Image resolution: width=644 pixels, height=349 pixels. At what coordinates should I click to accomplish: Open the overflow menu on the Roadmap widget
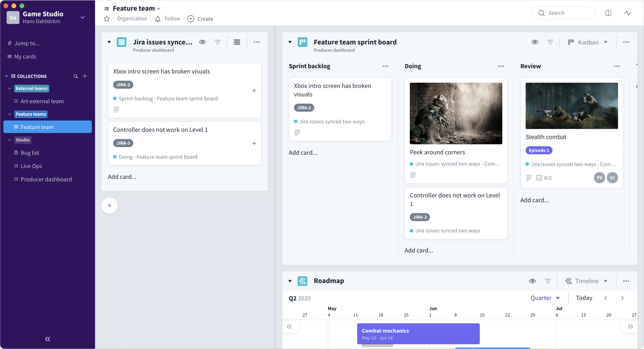coord(626,281)
